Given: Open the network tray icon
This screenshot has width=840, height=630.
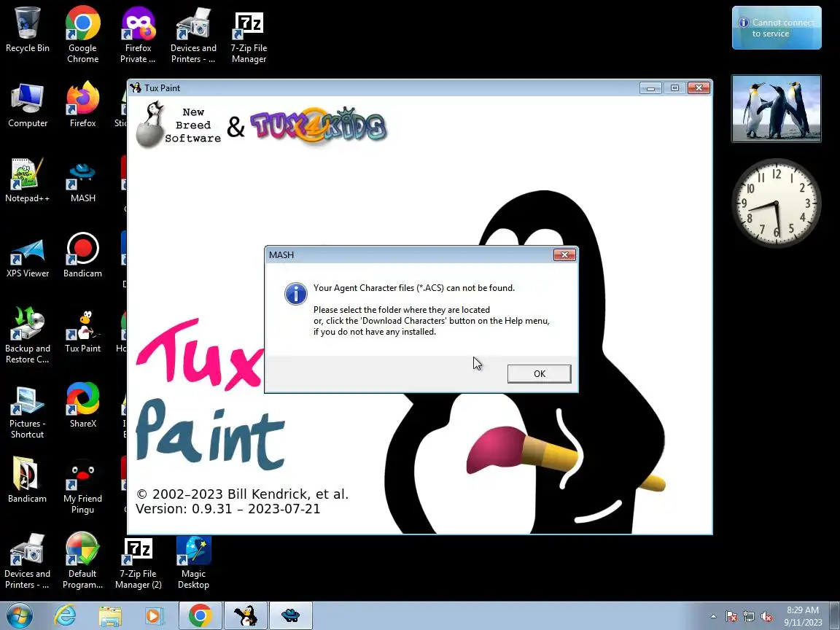Looking at the screenshot, I should pyautogui.click(x=749, y=617).
